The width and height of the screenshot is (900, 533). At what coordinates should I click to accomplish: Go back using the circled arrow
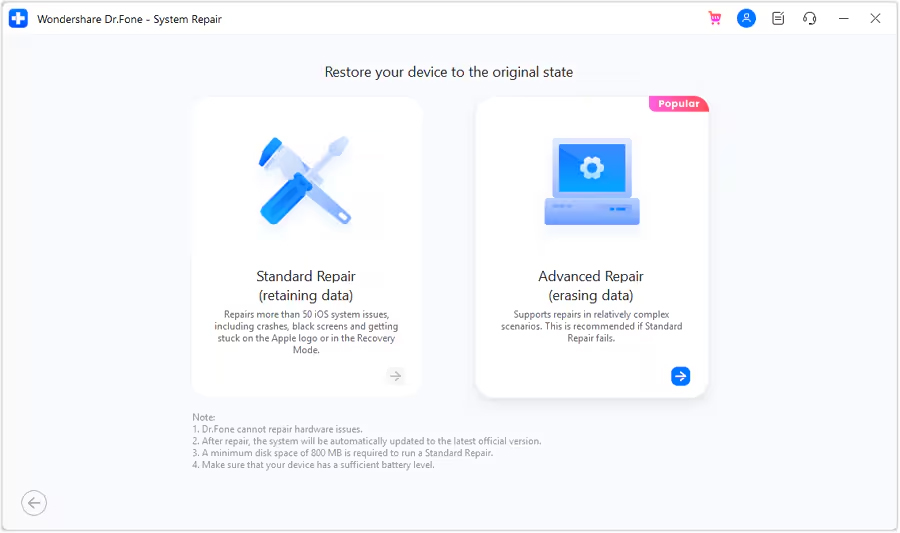coord(34,503)
